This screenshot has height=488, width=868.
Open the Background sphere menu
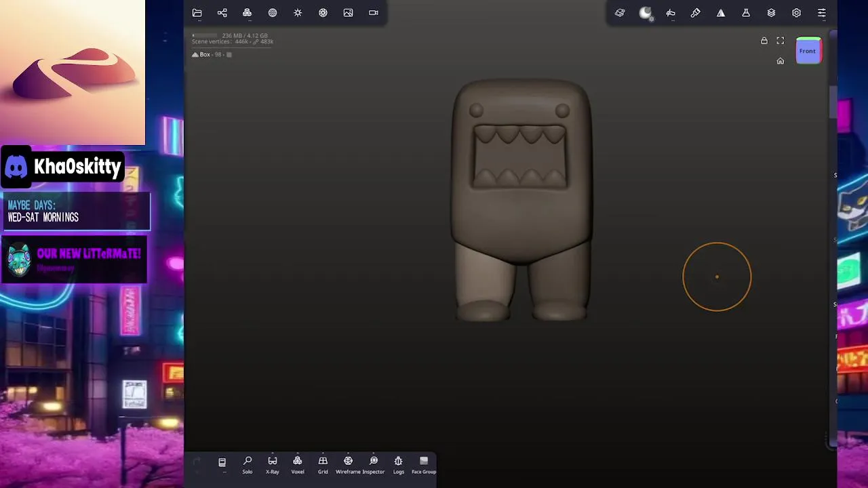[x=273, y=13]
